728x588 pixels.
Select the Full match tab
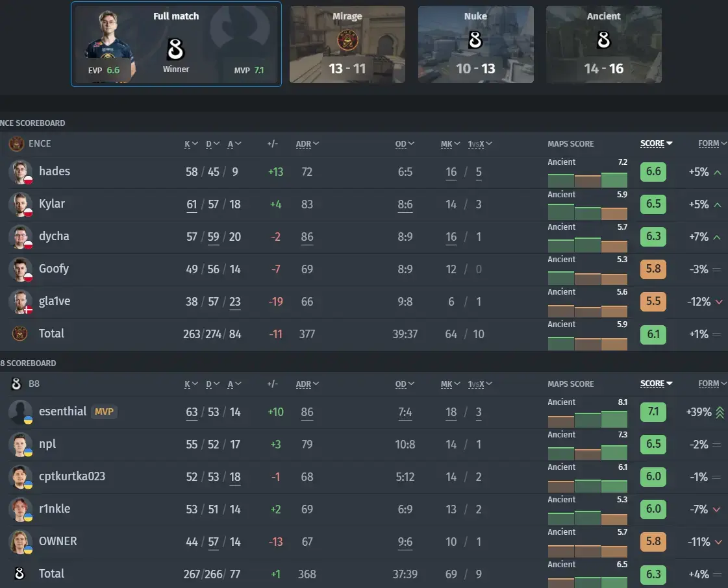(x=176, y=44)
